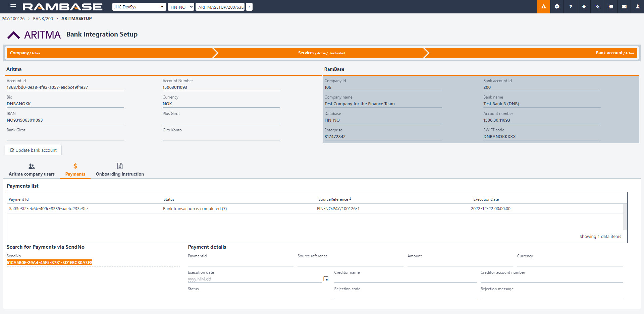
Task: Click execution date 2022-12-22 00:00:00
Action: pyautogui.click(x=490, y=209)
